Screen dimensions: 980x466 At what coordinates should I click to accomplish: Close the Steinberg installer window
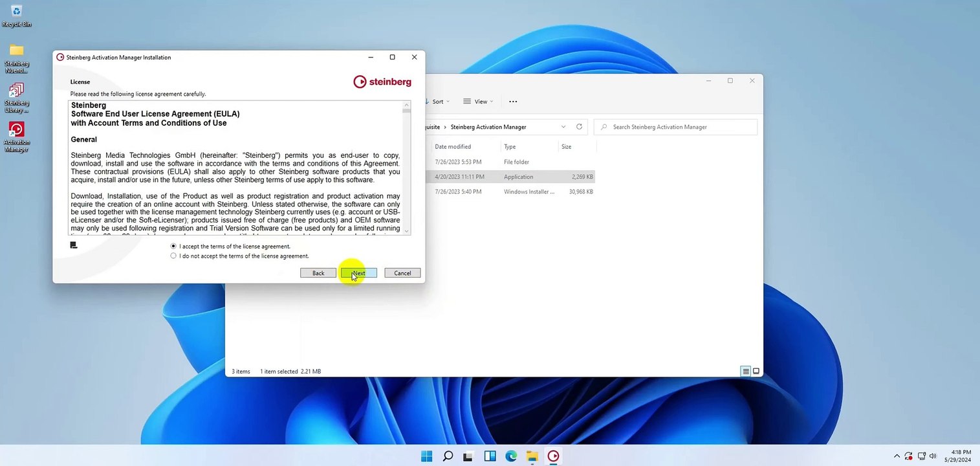pos(414,57)
